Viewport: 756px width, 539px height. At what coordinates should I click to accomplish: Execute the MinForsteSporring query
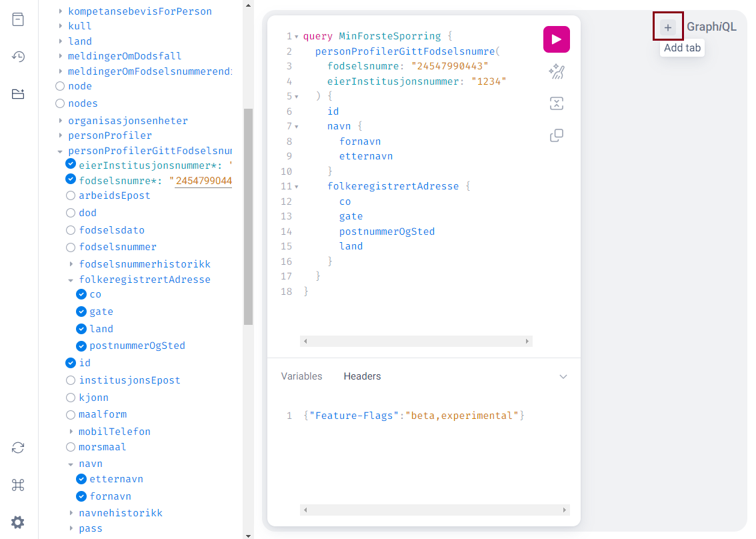(556, 39)
